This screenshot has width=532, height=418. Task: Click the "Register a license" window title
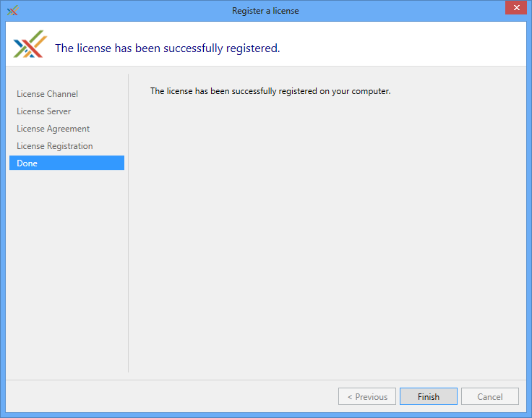click(265, 11)
